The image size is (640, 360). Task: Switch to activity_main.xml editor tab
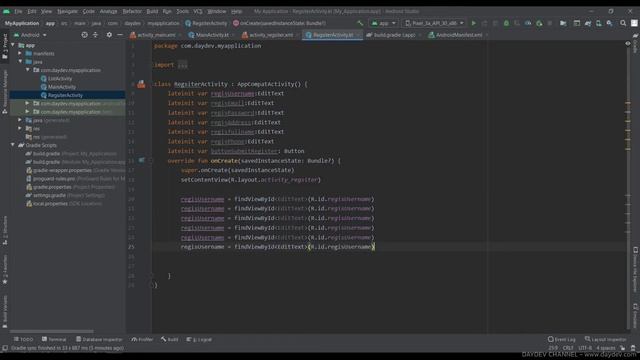(x=156, y=35)
